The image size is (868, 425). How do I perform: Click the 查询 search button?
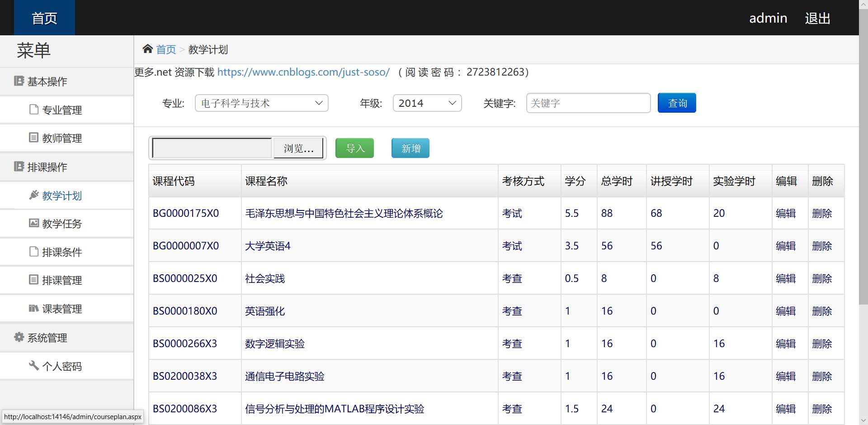677,103
